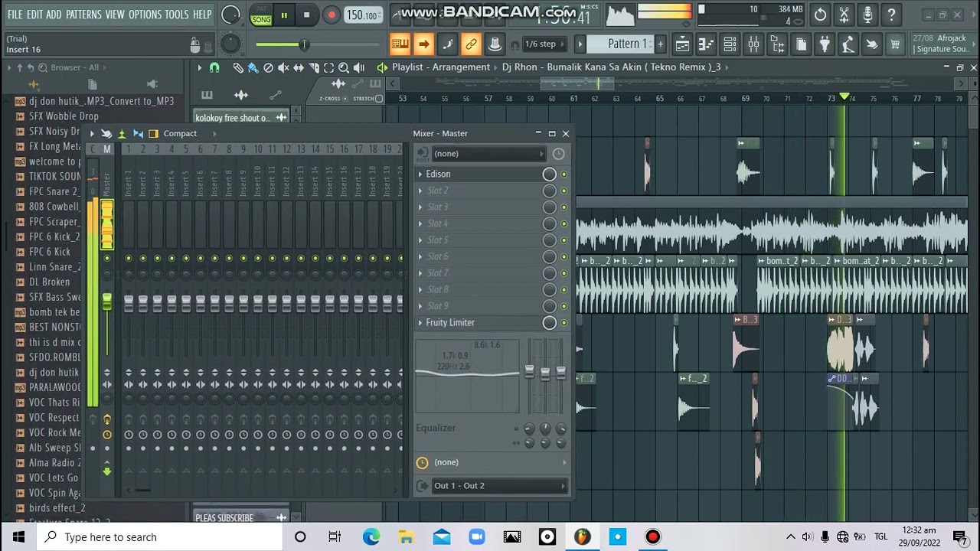980x551 pixels.
Task: Open the help question mark icon
Action: (891, 15)
